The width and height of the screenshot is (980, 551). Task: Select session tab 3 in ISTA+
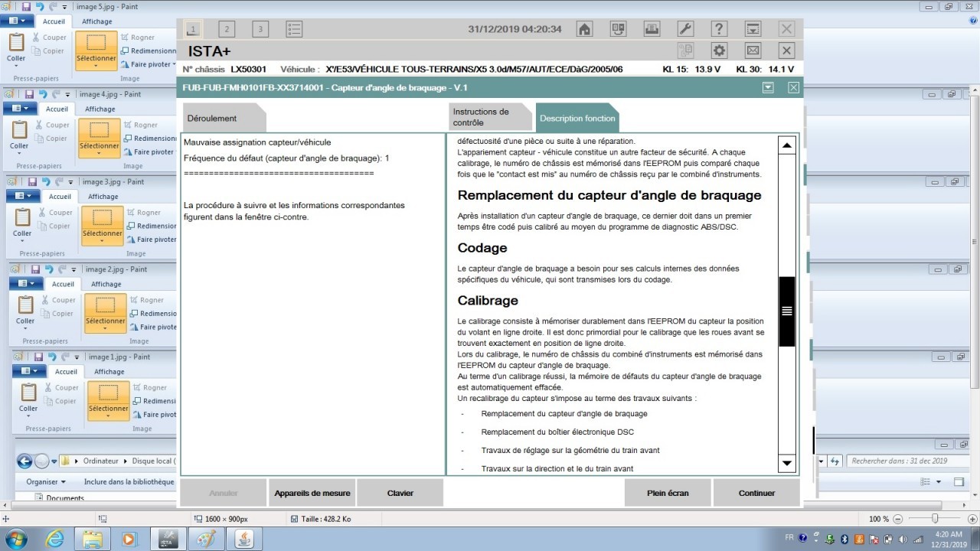pos(260,29)
